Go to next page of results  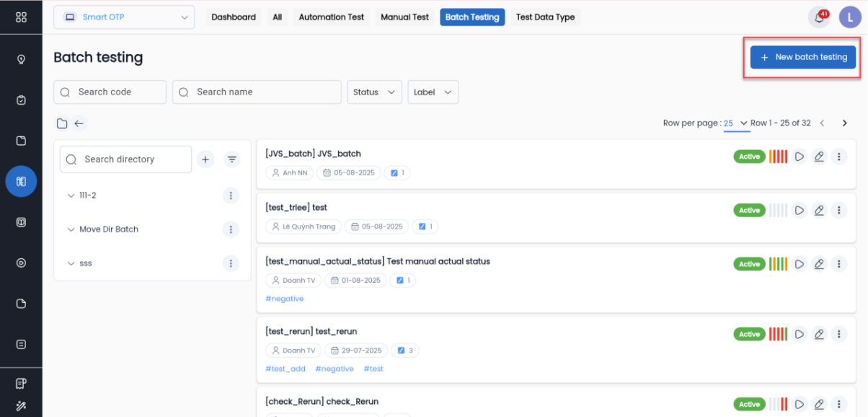845,123
